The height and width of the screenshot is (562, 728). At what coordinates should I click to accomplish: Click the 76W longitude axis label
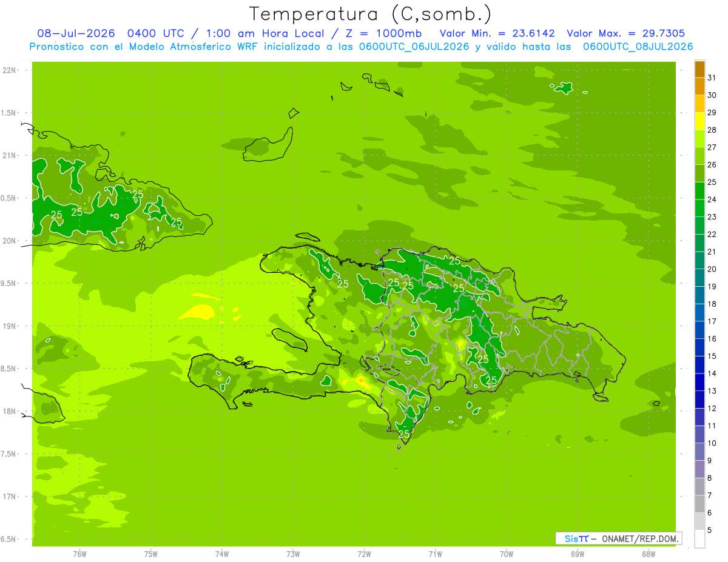[79, 554]
